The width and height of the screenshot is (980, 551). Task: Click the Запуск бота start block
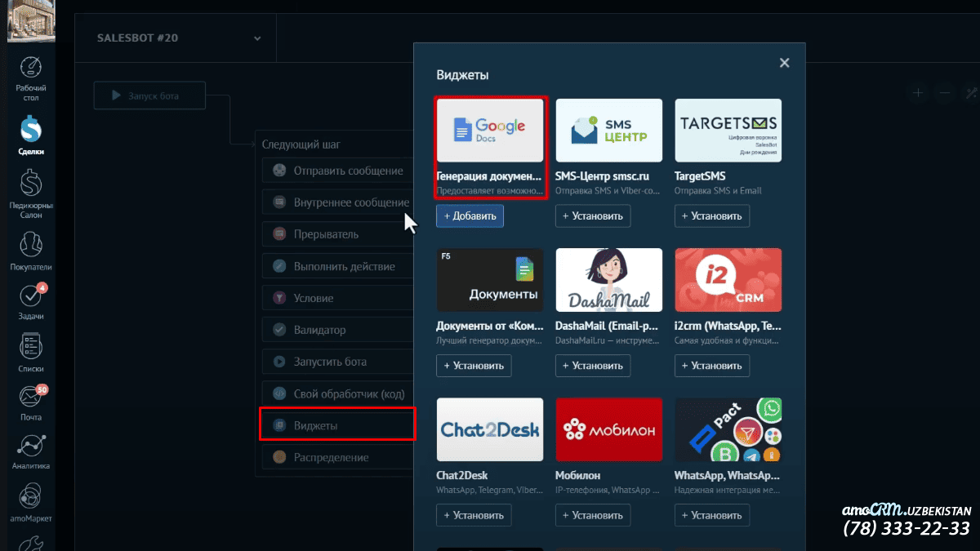coord(149,96)
